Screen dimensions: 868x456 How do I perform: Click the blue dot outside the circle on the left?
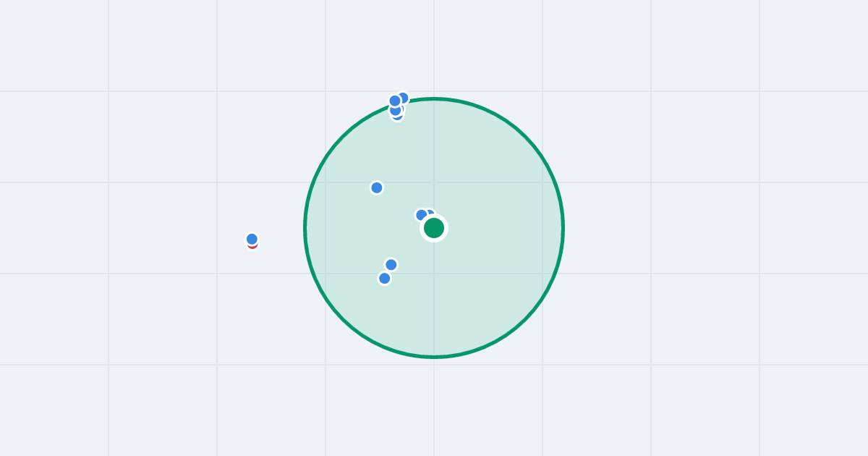tap(252, 239)
